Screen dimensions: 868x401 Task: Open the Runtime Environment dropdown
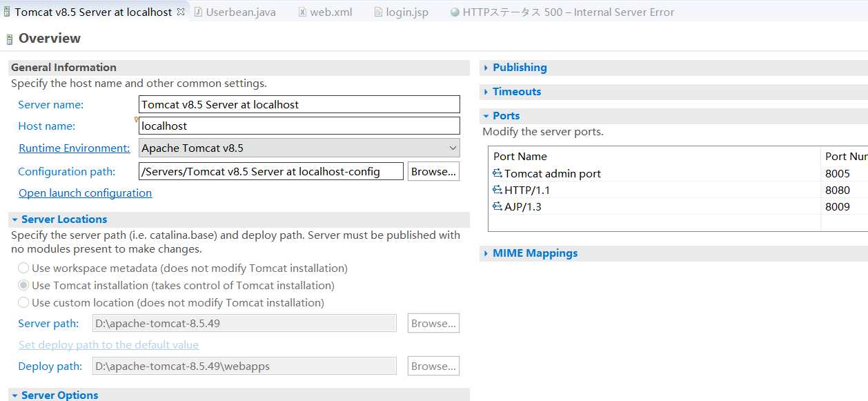(299, 148)
